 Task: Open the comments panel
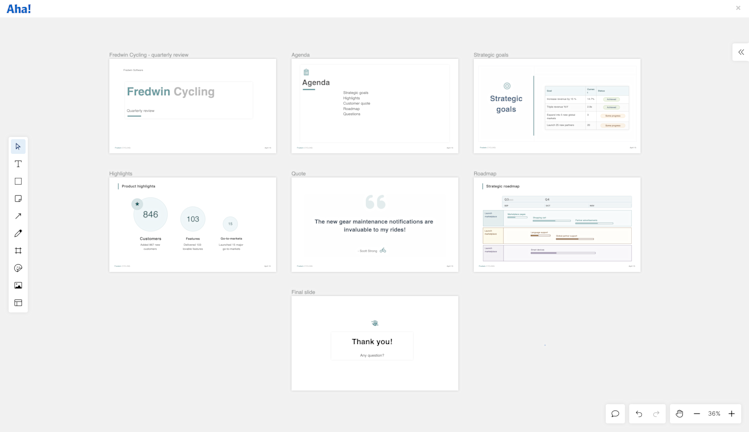[x=615, y=414]
